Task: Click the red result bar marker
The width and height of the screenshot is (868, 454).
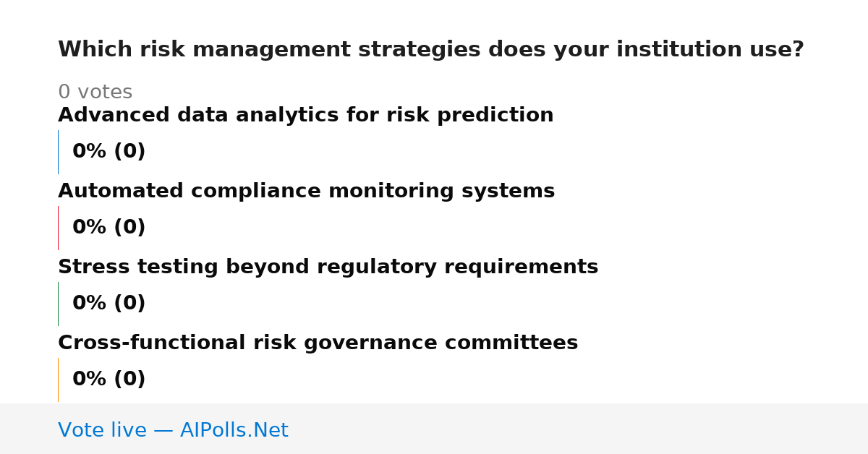Action: click(59, 228)
